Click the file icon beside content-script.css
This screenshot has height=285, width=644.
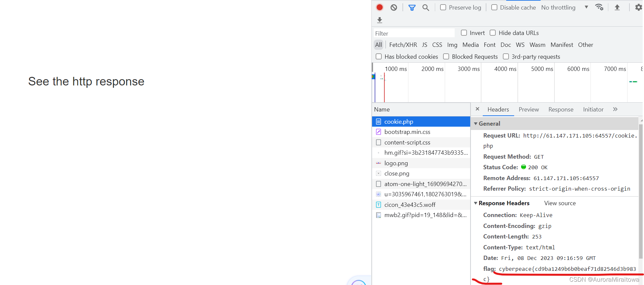tap(379, 142)
